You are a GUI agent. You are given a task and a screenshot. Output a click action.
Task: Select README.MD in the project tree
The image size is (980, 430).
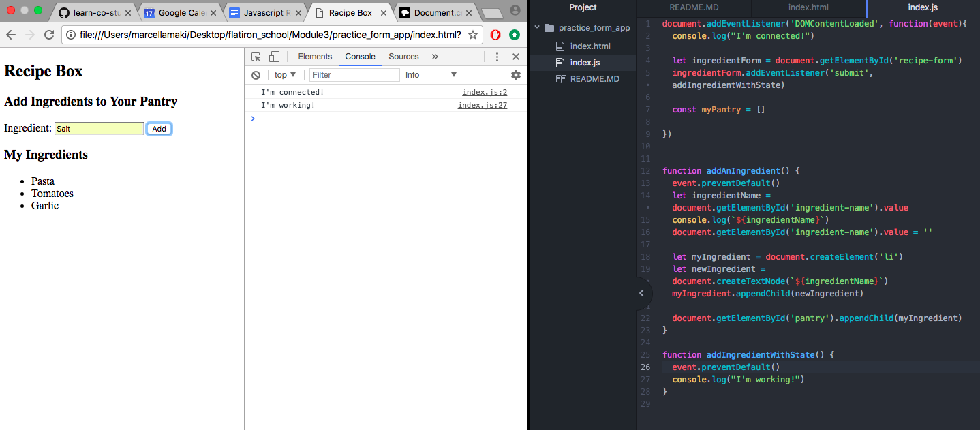pyautogui.click(x=594, y=78)
